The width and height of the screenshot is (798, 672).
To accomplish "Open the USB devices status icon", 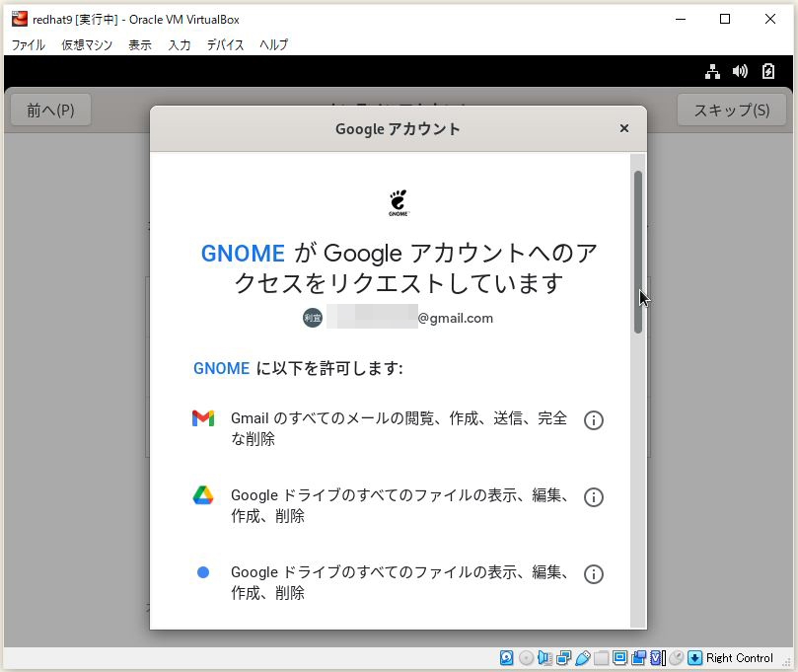I will 583,658.
